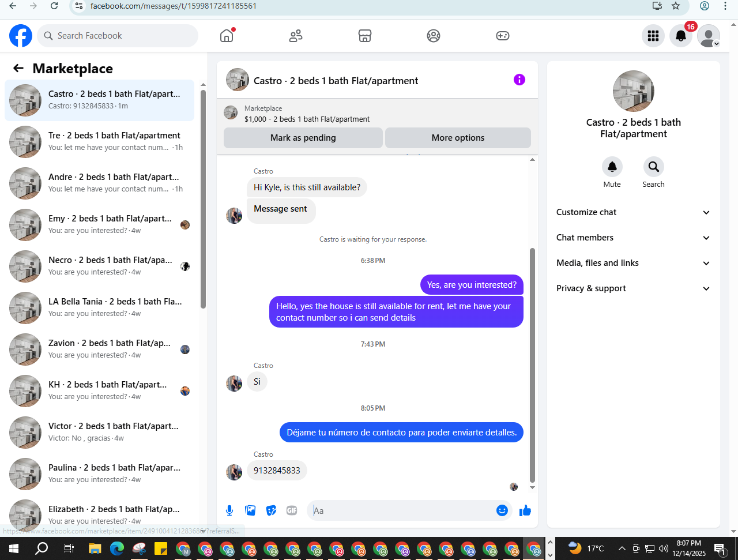Open Castro's large listing thumbnail in sidebar
This screenshot has width=738, height=560.
(634, 91)
